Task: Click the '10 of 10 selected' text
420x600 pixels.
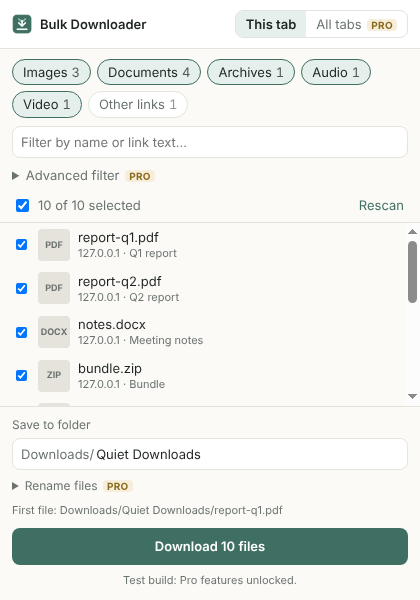Action: [89, 205]
